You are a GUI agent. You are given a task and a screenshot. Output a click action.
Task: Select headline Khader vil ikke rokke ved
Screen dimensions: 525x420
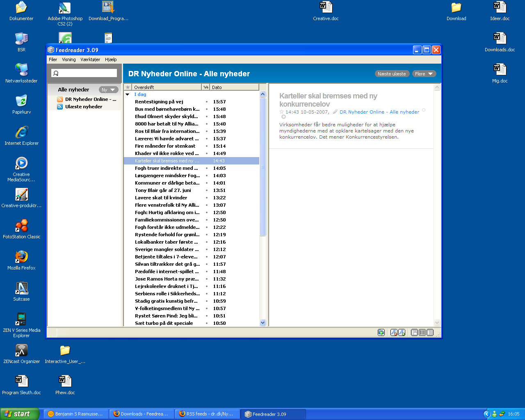click(167, 153)
